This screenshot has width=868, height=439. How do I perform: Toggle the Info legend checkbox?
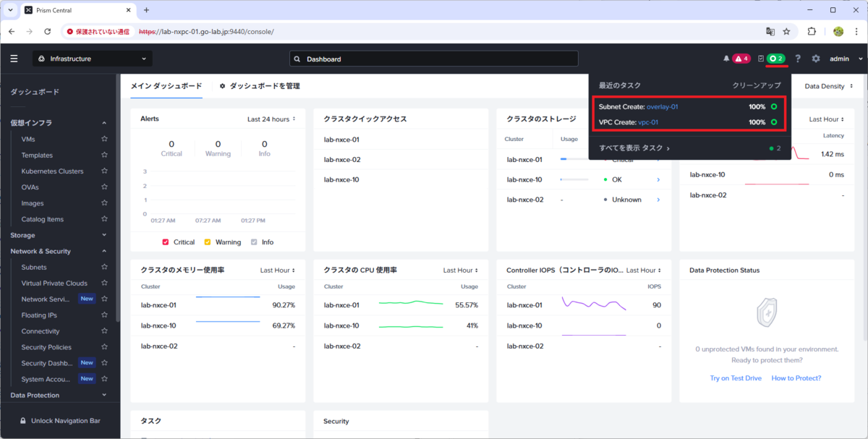[x=254, y=242]
